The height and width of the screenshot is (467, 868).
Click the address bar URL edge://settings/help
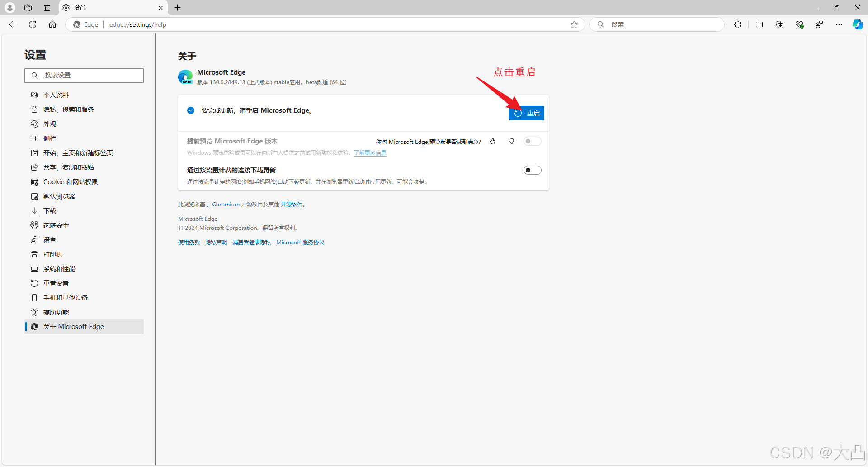[138, 24]
